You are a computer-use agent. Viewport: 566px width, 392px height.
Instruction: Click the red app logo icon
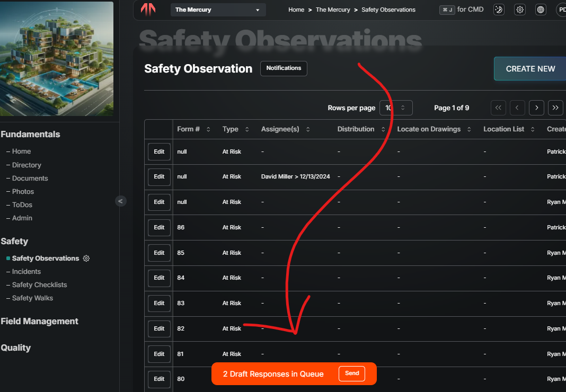click(148, 9)
